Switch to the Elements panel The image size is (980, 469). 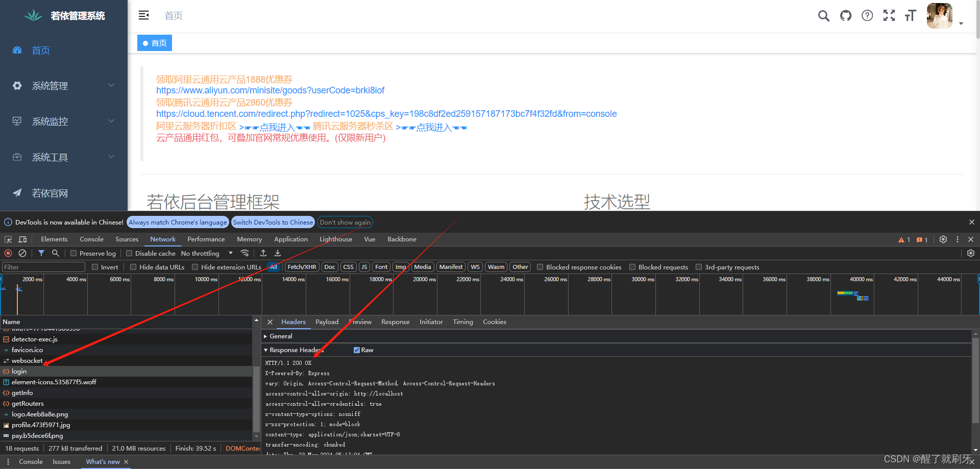pos(54,239)
